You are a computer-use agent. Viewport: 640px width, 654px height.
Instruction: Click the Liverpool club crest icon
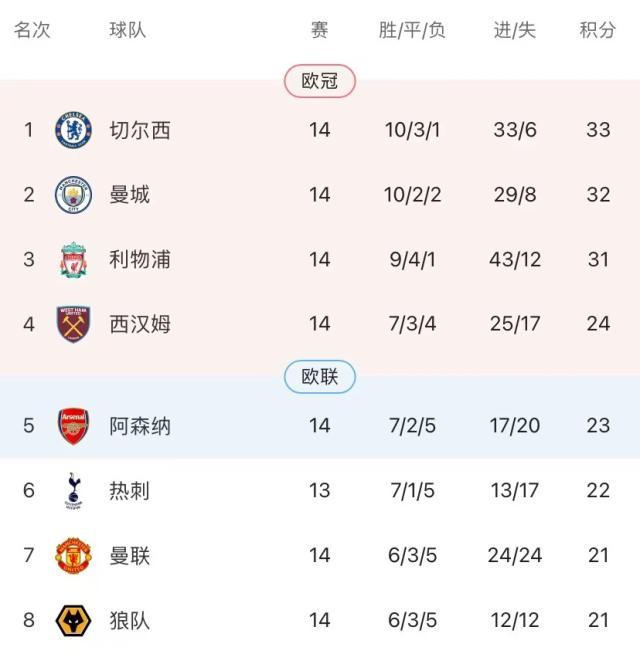(x=73, y=260)
